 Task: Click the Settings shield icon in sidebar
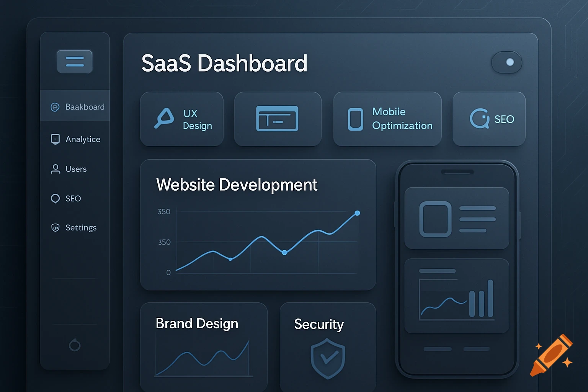[x=55, y=227]
